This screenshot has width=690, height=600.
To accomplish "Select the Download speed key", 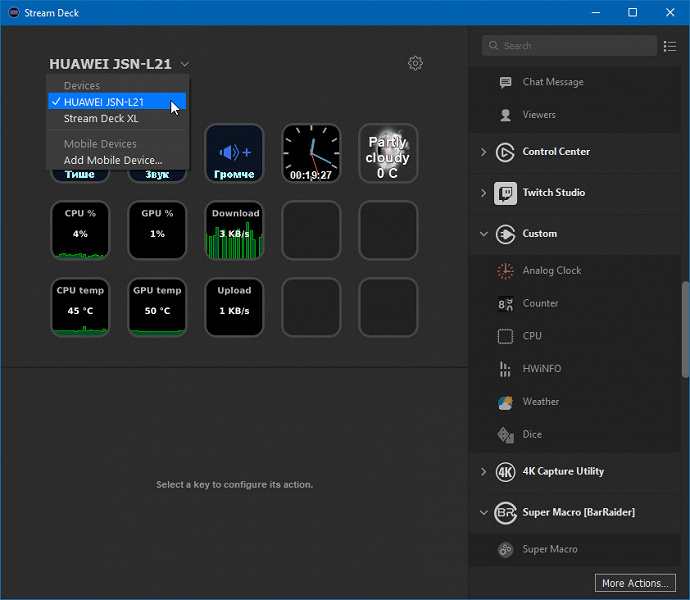I will 234,230.
